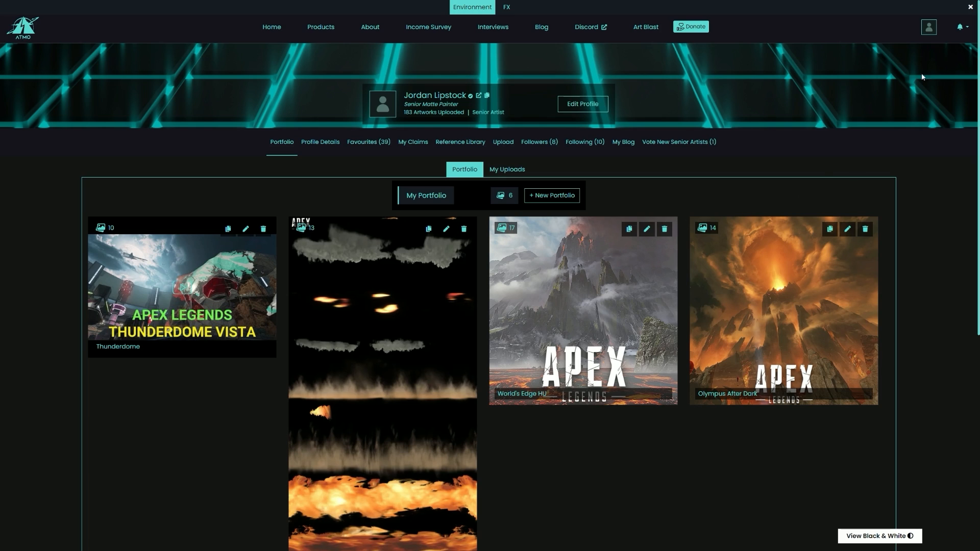Open the My Uploads tab
The image size is (980, 551).
tap(507, 169)
